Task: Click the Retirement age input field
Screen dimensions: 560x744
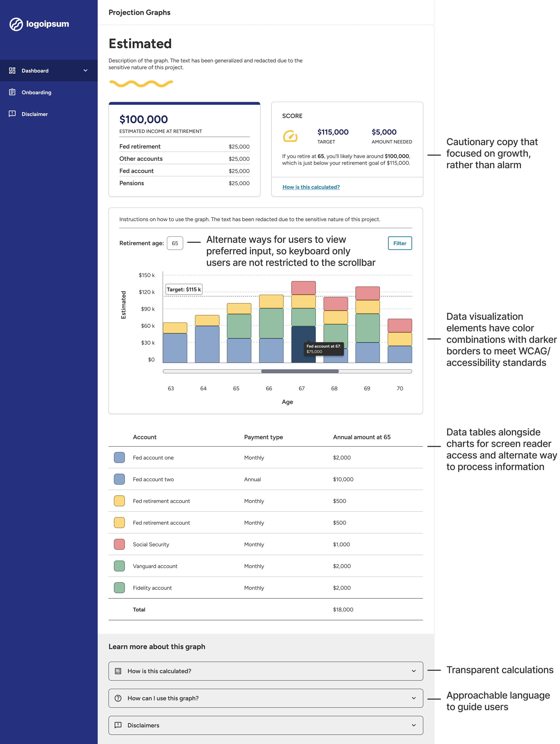Action: pyautogui.click(x=175, y=243)
